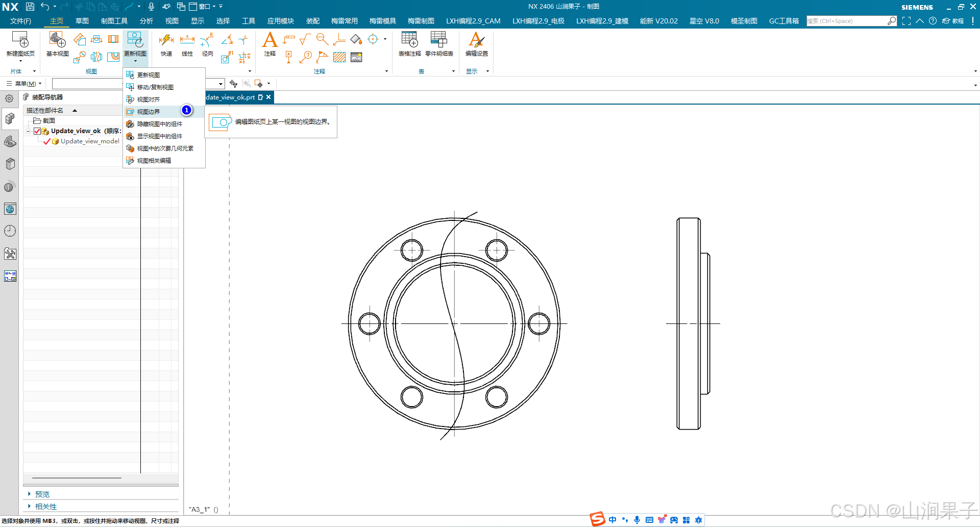This screenshot has height=527, width=980.
Task: Click the New Sheet (新建图纸页) icon
Action: (20, 39)
